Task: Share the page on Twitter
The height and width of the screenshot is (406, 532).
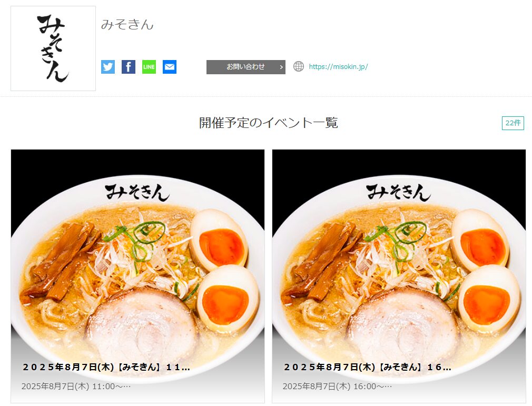Action: (x=108, y=67)
